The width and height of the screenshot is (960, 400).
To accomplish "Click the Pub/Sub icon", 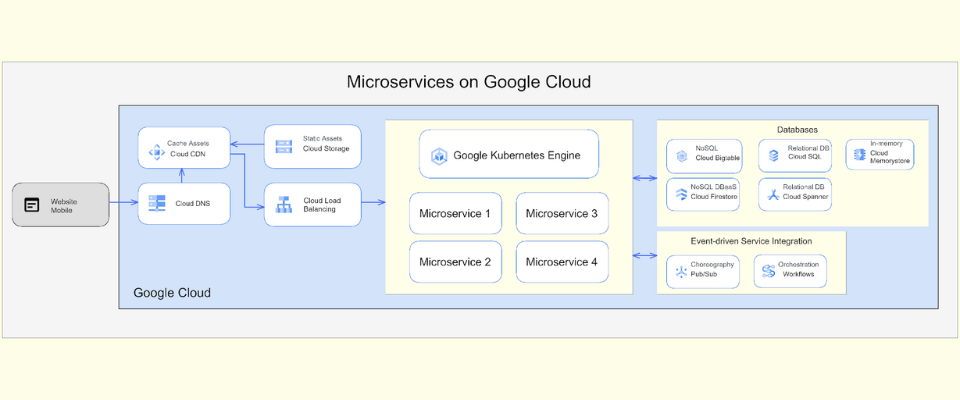I will 681,271.
